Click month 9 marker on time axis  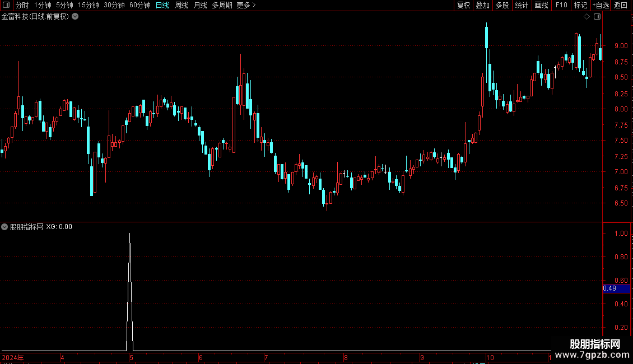point(422,357)
